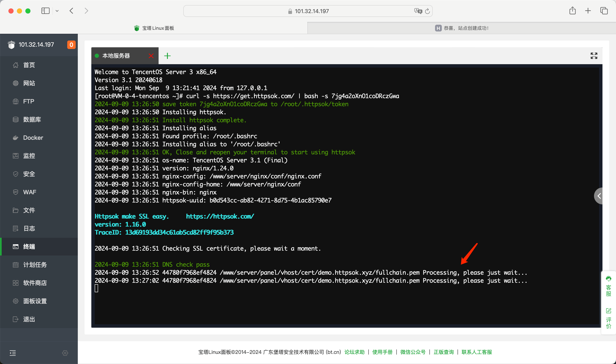Open the 文件 folder icon

pyautogui.click(x=15, y=210)
